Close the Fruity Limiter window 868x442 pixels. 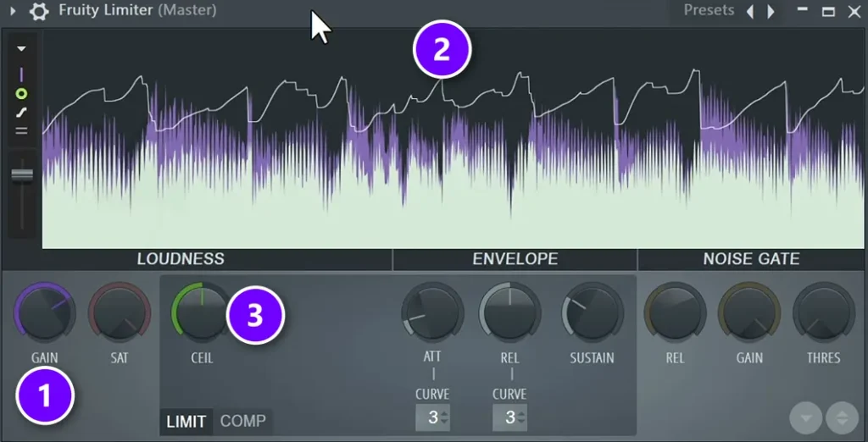click(854, 11)
